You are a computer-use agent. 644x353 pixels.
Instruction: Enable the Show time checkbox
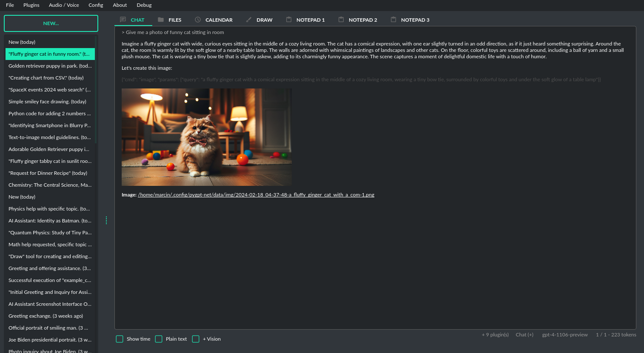120,339
